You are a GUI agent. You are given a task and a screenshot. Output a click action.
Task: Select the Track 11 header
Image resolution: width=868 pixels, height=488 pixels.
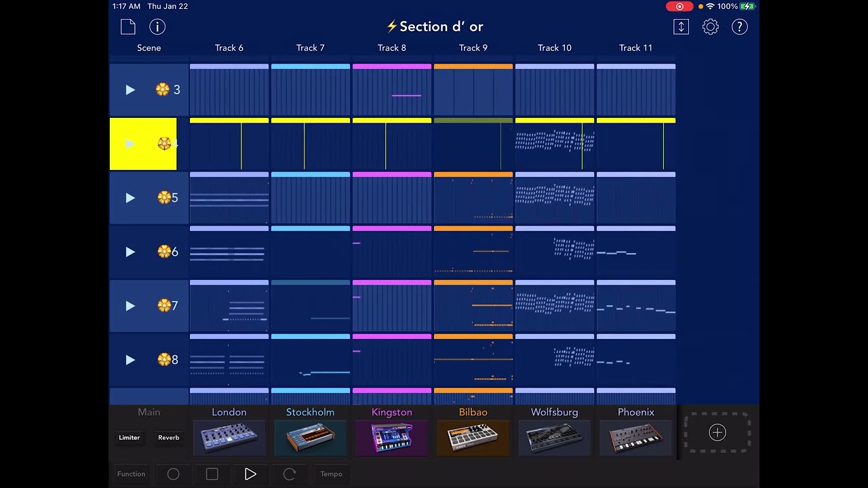coord(636,48)
